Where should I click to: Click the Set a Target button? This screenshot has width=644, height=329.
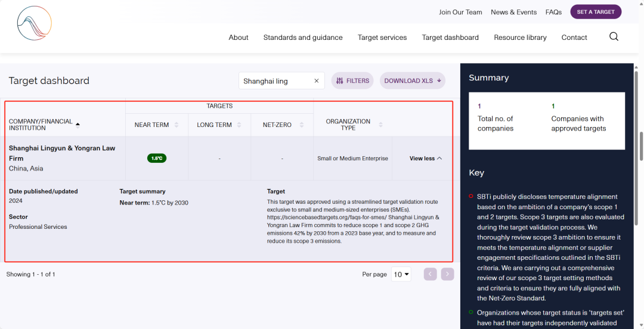point(596,12)
